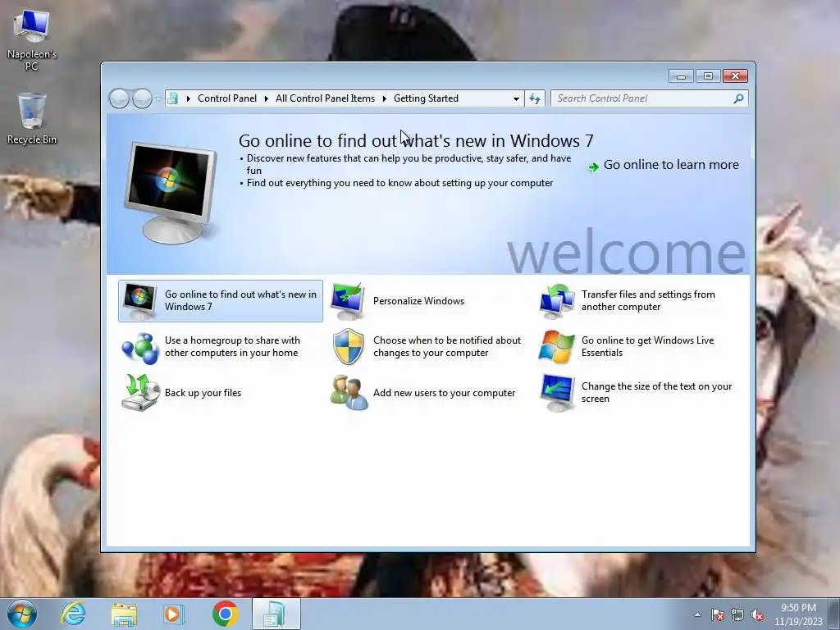Viewport: 840px width, 630px height.
Task: Click 'Choose when to be notified' text
Action: [447, 347]
